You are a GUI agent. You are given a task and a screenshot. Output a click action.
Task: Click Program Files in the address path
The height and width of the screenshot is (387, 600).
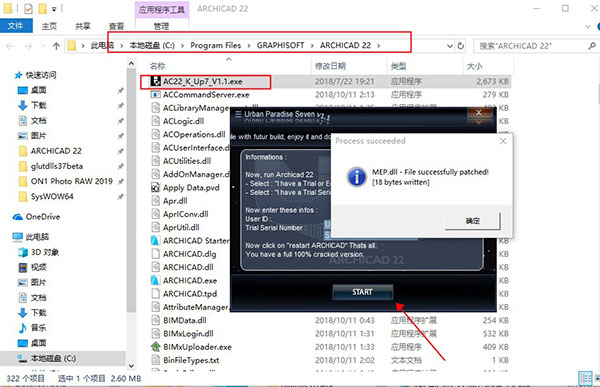(215, 46)
